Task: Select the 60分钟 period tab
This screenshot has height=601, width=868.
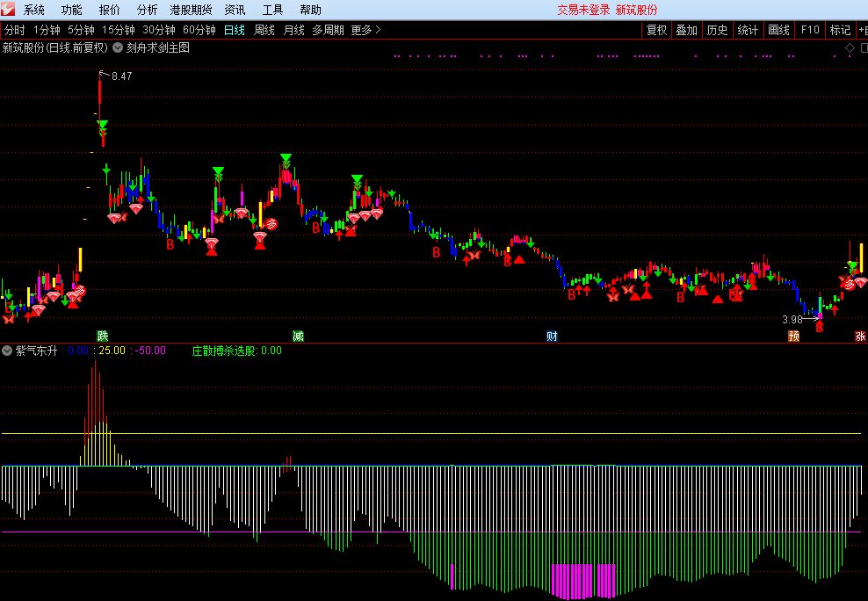Action: tap(199, 30)
